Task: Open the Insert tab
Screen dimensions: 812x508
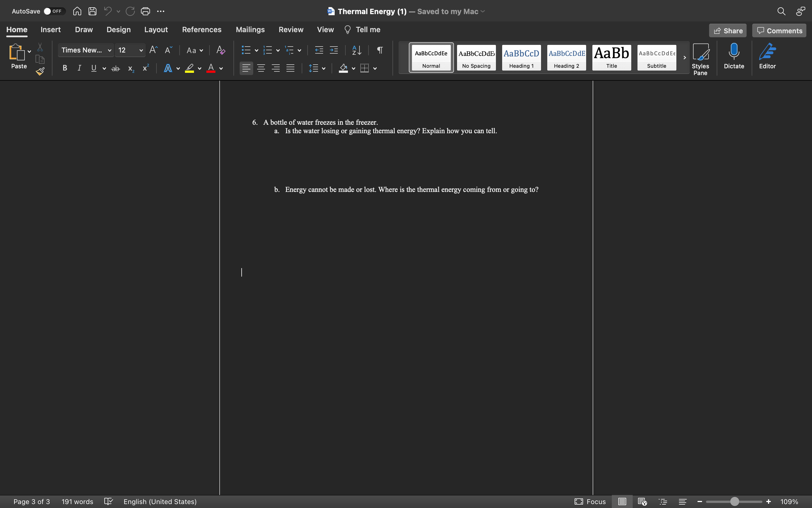Action: click(51, 30)
